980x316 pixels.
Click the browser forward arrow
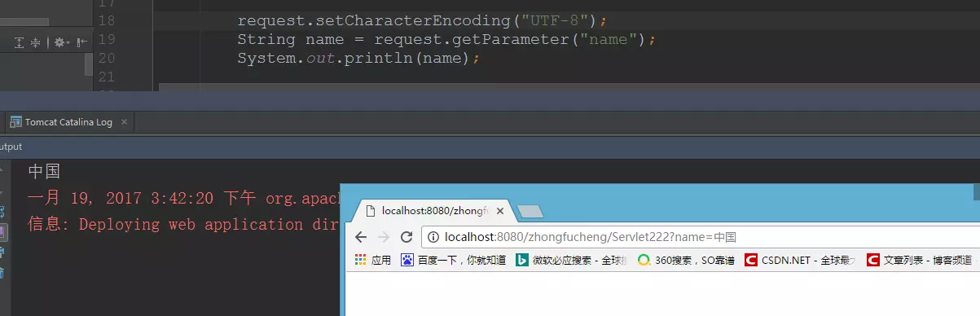click(384, 238)
